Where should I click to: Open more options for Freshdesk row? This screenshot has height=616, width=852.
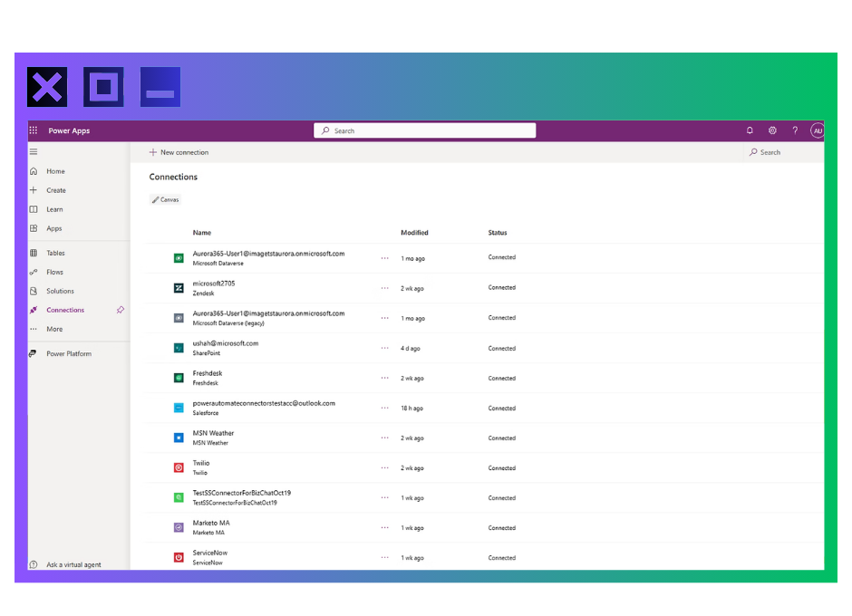[384, 378]
